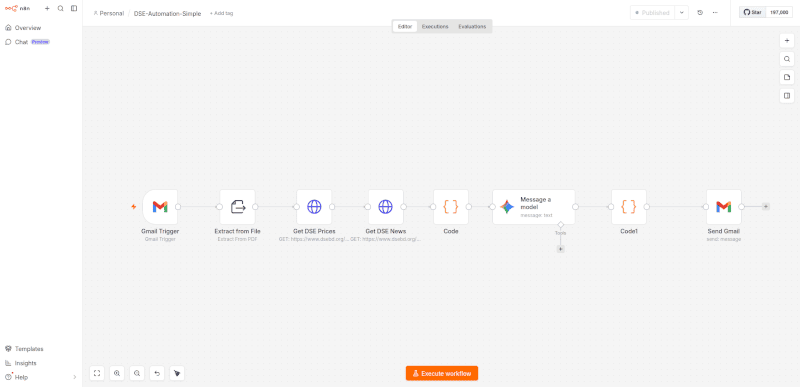Viewport: 800px width, 387px height.
Task: Click the Code1 label text
Action: coord(629,231)
